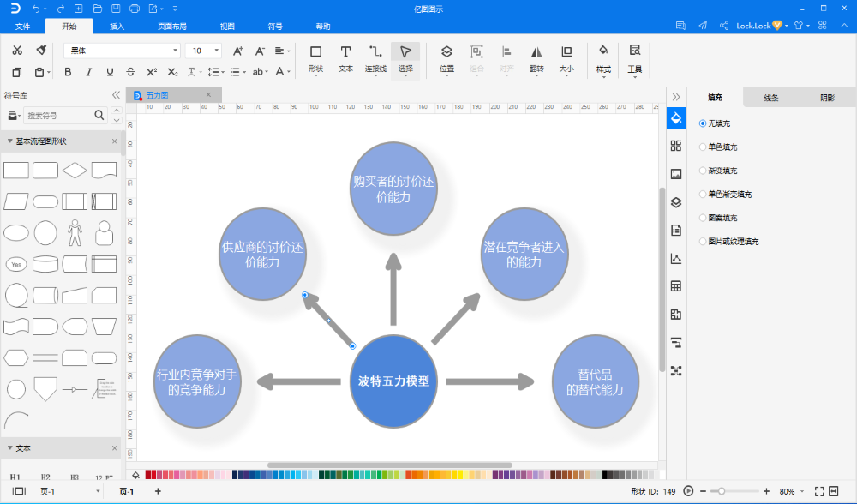Viewport: 857px width, 504px height.
Task: Apply Strikethrough formatting
Action: click(x=130, y=72)
